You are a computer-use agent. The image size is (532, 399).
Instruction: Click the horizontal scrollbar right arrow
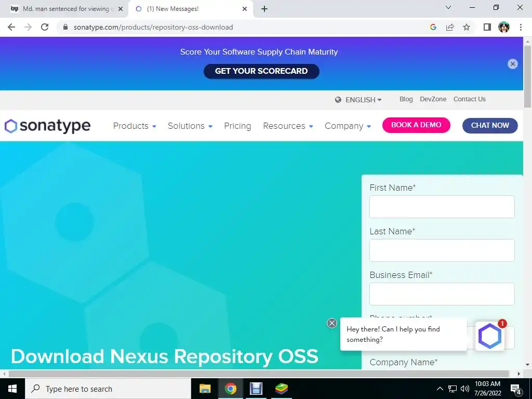tap(519, 374)
